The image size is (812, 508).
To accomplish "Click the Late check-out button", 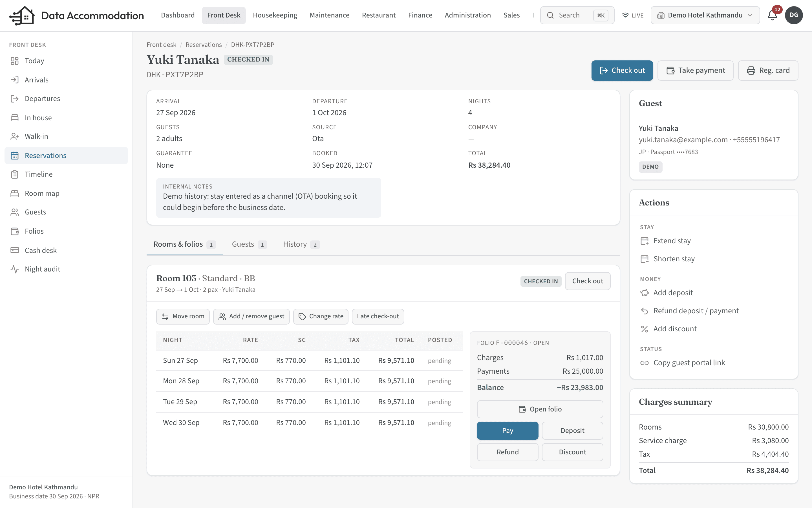I will 378,316.
